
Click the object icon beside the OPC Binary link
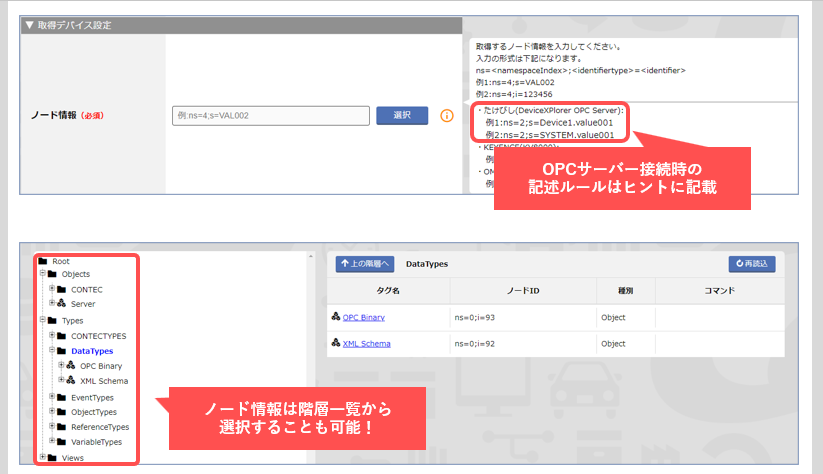click(335, 317)
